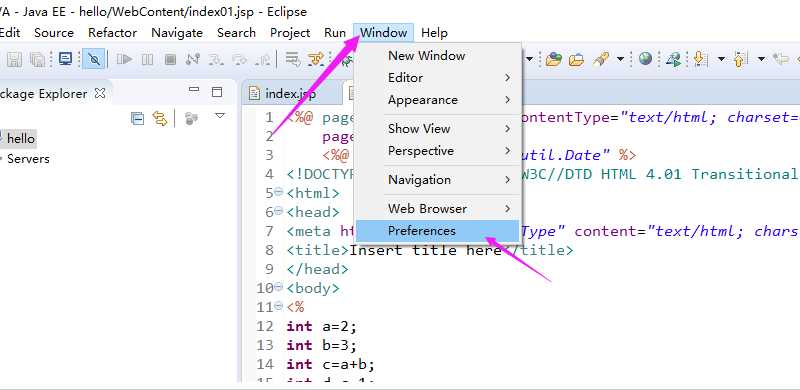Click the Disconnect debug icon
The width and height of the screenshot is (800, 390).
pyautogui.click(x=193, y=59)
